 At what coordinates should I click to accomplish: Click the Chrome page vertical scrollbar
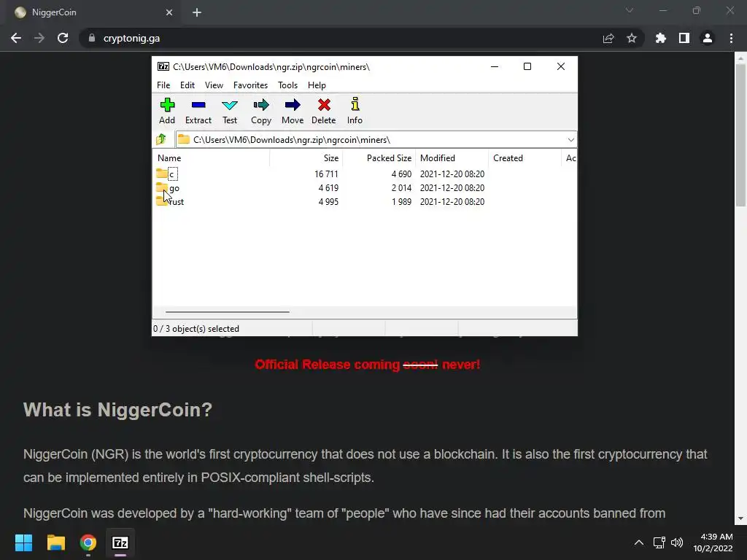pos(740,135)
